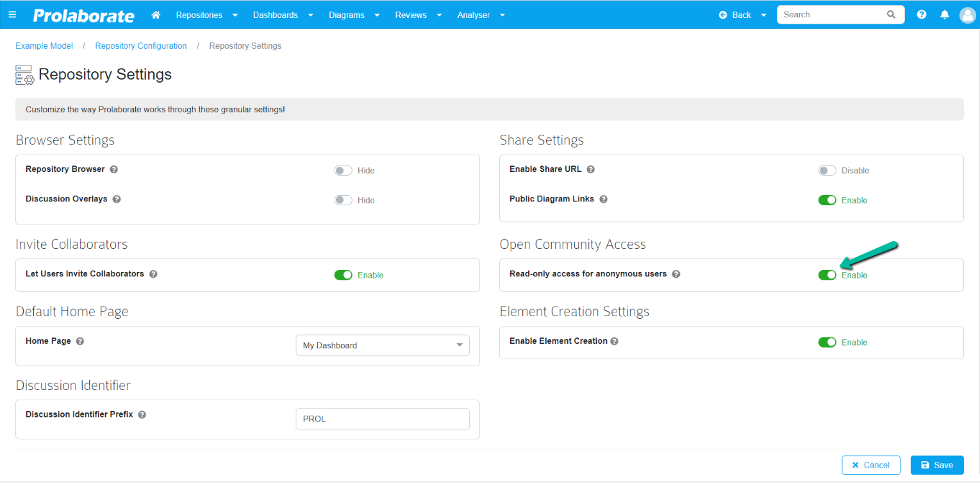
Task: Show help for Home Page setting
Action: (80, 341)
